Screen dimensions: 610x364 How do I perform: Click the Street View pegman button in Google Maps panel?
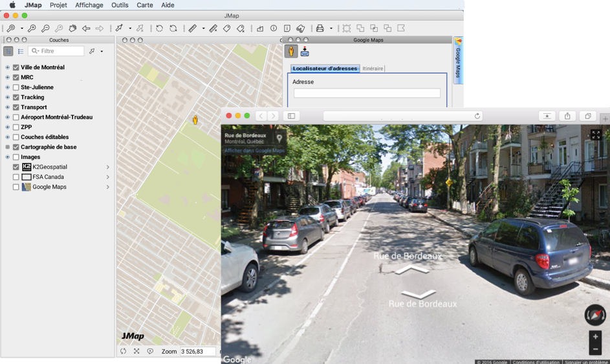tap(291, 51)
